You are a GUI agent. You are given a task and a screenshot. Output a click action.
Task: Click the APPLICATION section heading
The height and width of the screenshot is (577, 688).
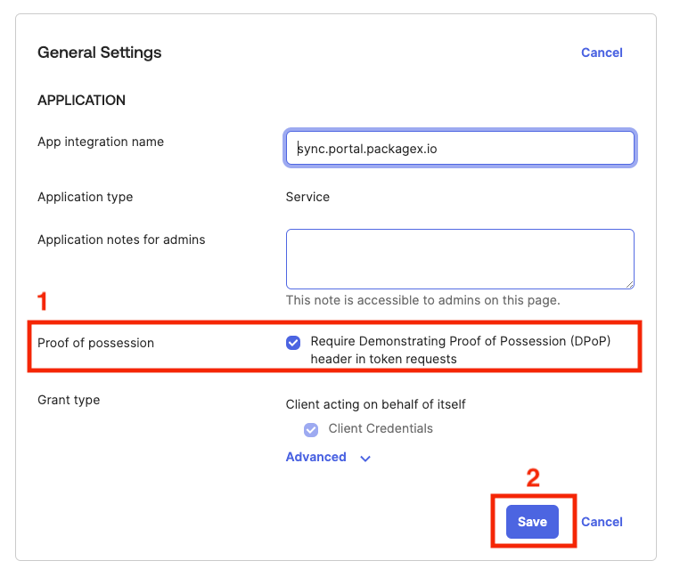tap(82, 100)
